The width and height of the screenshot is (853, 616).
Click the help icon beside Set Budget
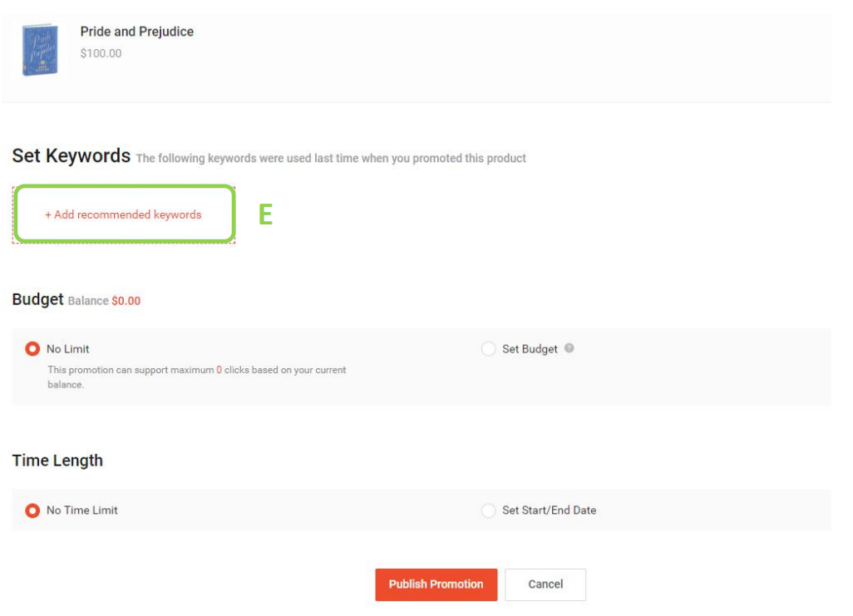click(x=569, y=348)
